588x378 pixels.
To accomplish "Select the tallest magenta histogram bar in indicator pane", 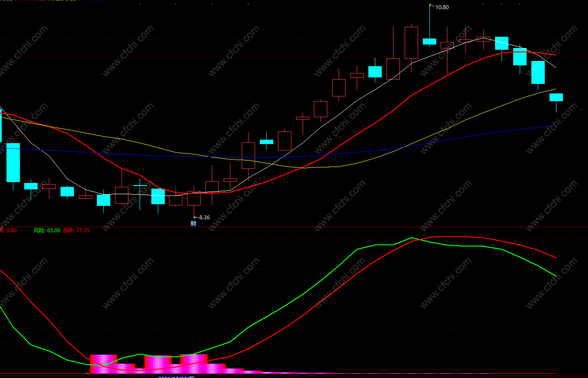I will point(194,364).
